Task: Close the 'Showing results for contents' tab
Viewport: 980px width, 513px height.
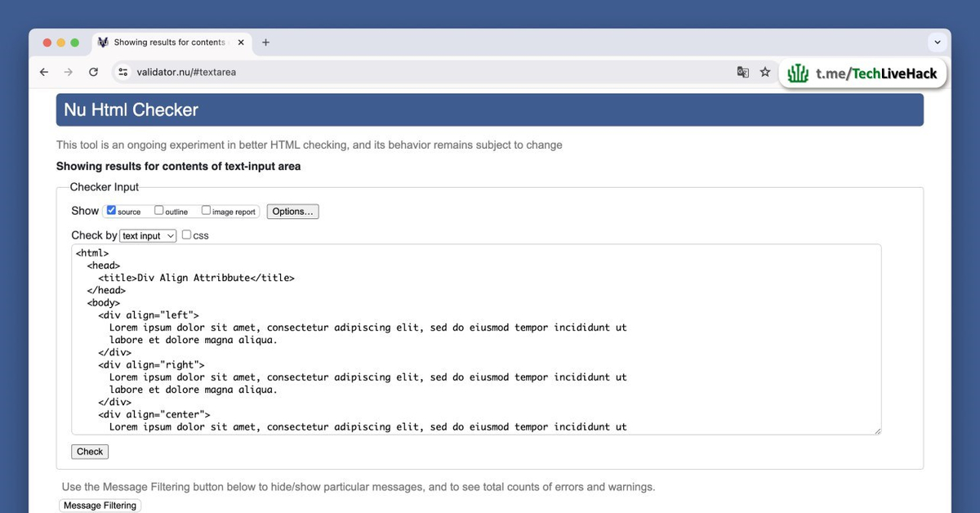Action: coord(241,42)
